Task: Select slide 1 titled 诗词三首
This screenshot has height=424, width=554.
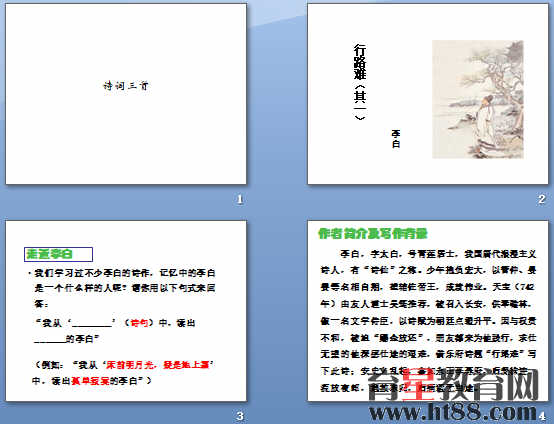Action: point(126,94)
